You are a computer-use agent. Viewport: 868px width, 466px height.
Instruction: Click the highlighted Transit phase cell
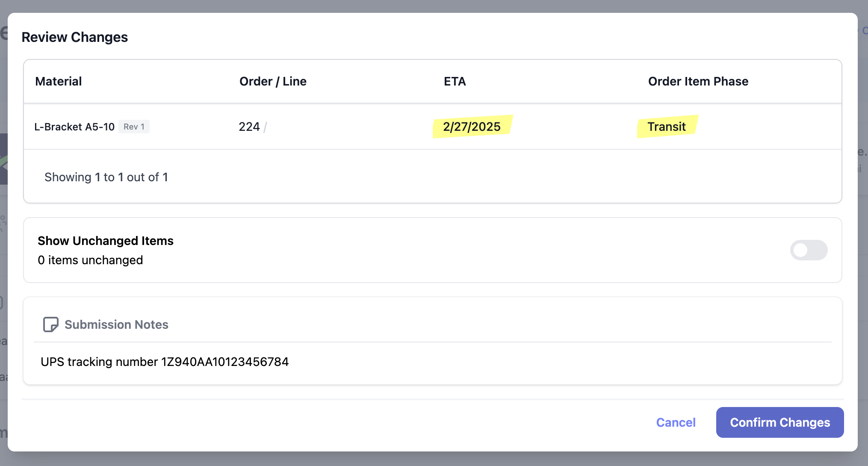pos(666,127)
